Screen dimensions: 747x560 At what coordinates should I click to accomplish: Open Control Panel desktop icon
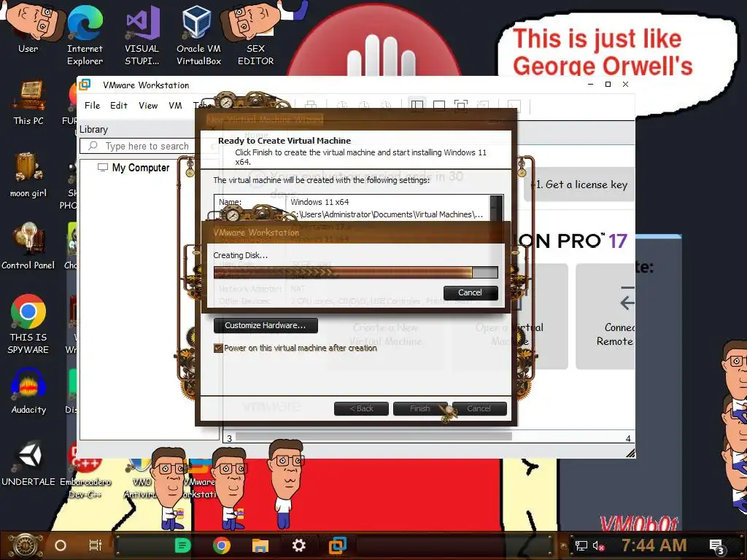click(28, 246)
